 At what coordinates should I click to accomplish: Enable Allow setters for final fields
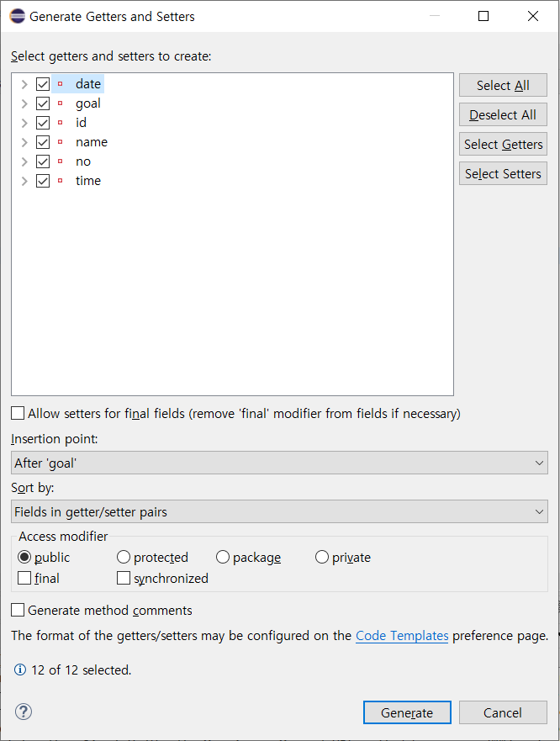click(18, 413)
